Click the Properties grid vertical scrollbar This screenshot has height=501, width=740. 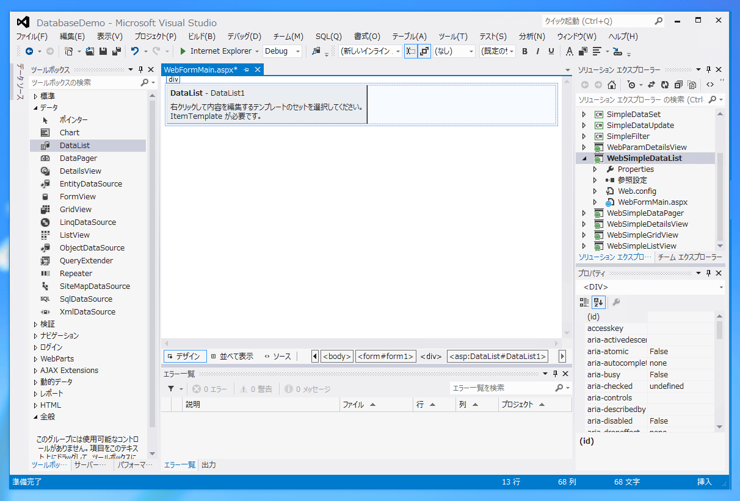[719, 371]
